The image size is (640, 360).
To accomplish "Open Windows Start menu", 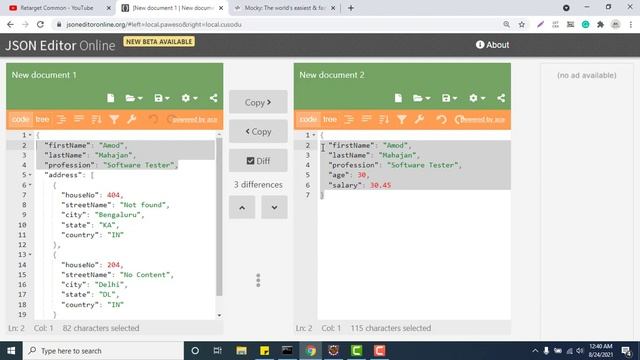I will click(11, 351).
